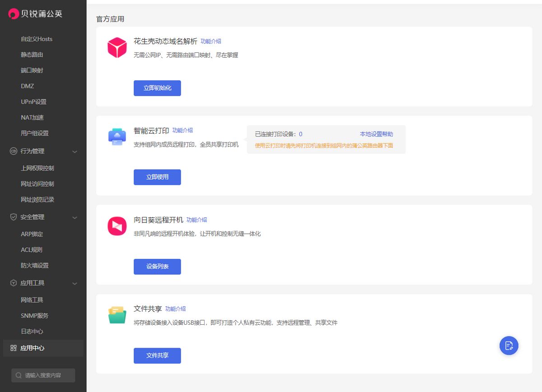542x392 pixels.
Task: Click the sidebar search input field
Action: point(43,375)
